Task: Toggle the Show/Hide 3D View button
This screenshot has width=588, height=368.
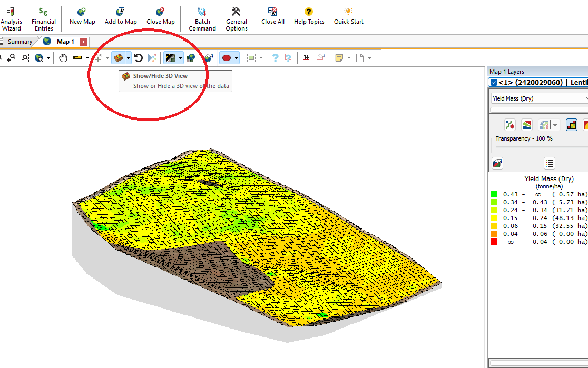Action: coord(119,58)
